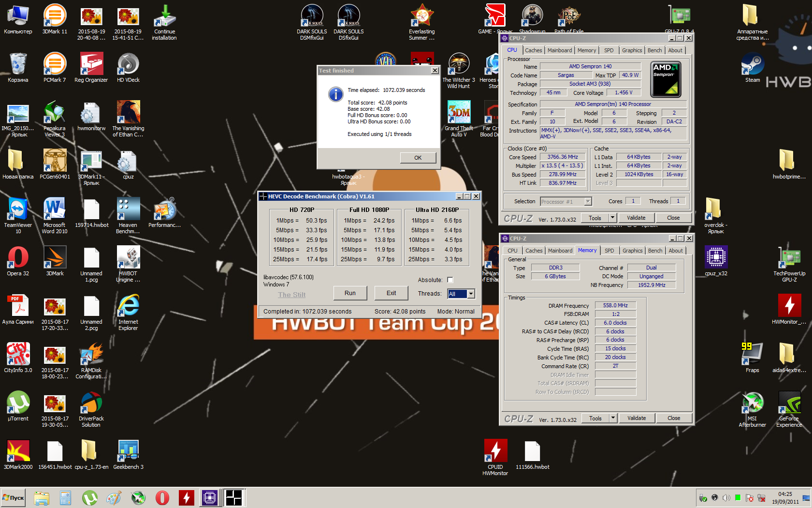Select the Heaven Benchmark icon
The width and height of the screenshot is (812, 508).
pos(128,216)
